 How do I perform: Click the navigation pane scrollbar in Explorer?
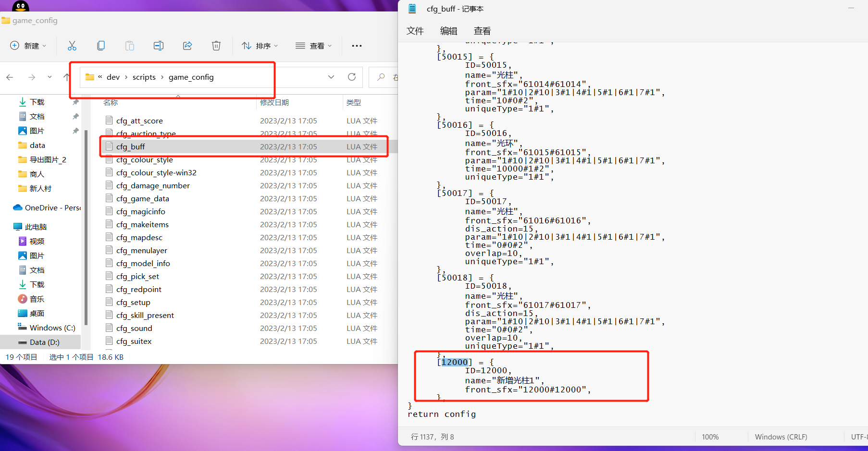86,228
